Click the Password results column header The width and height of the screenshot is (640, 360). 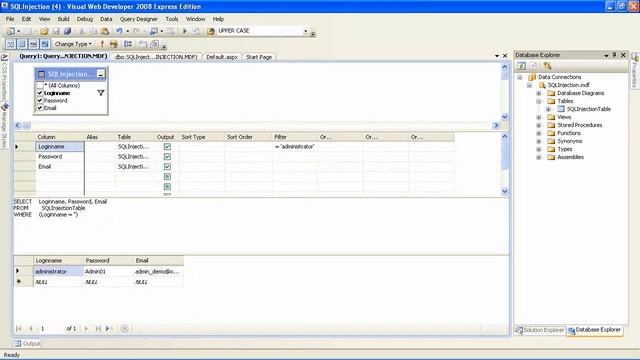[108, 260]
